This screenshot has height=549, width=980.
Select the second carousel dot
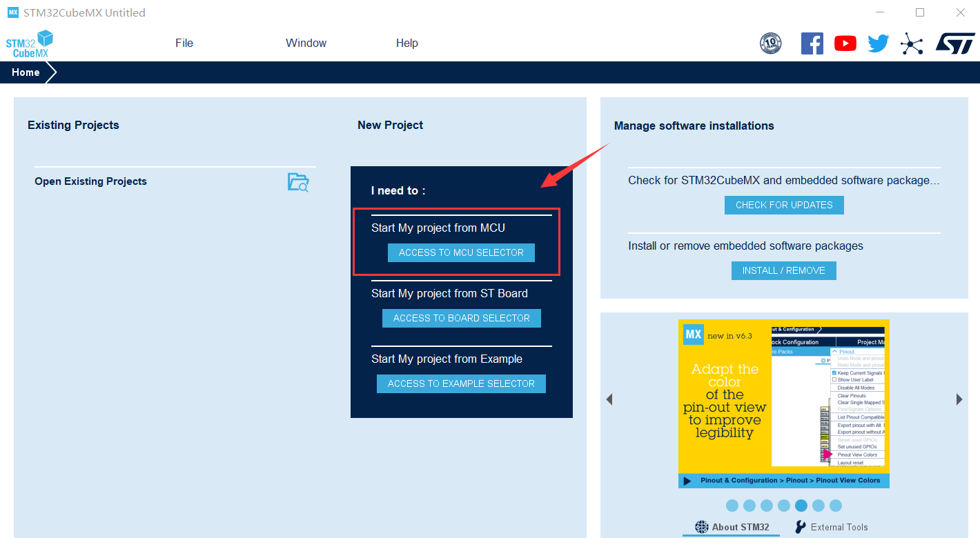tap(749, 506)
